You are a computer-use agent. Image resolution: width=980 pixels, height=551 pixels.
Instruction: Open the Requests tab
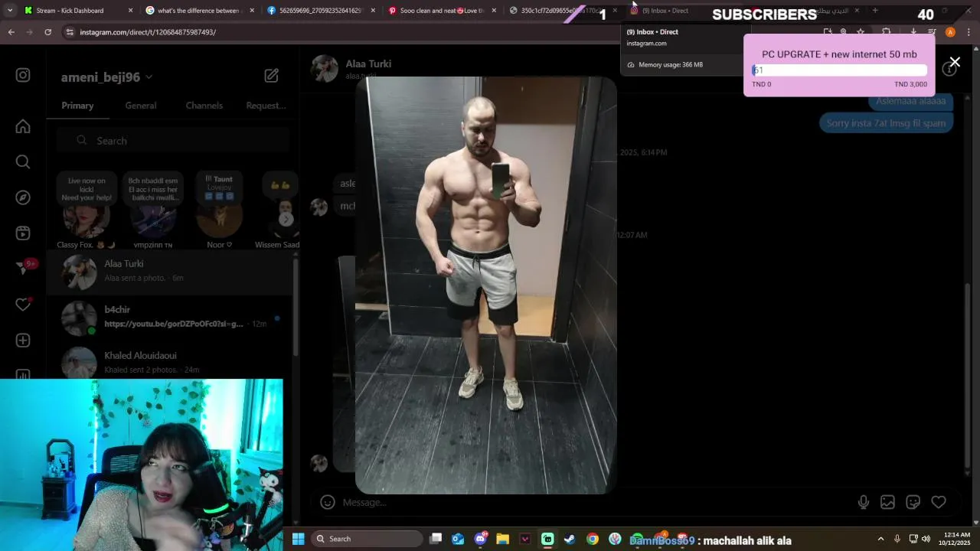[x=266, y=106]
